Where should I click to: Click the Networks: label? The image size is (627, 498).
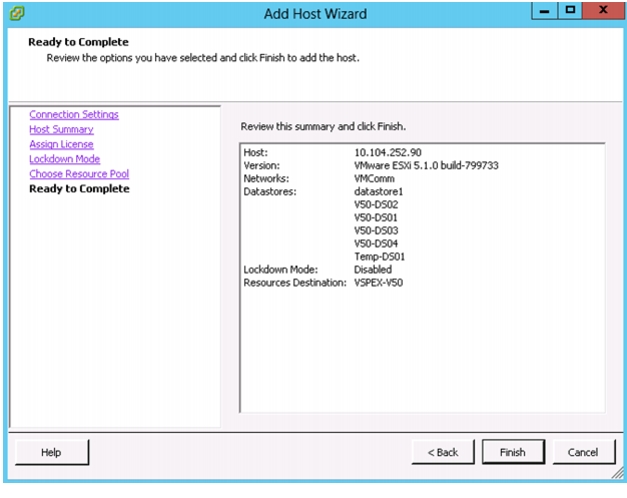coord(266,178)
